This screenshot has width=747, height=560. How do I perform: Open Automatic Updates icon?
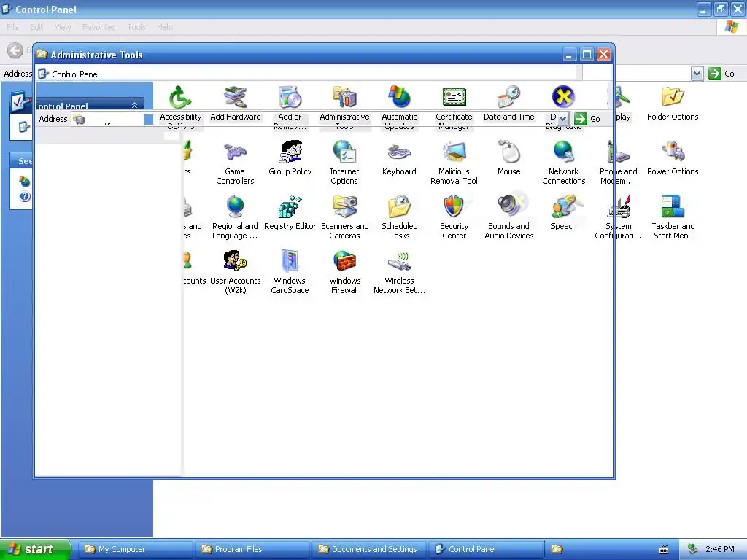click(399, 97)
